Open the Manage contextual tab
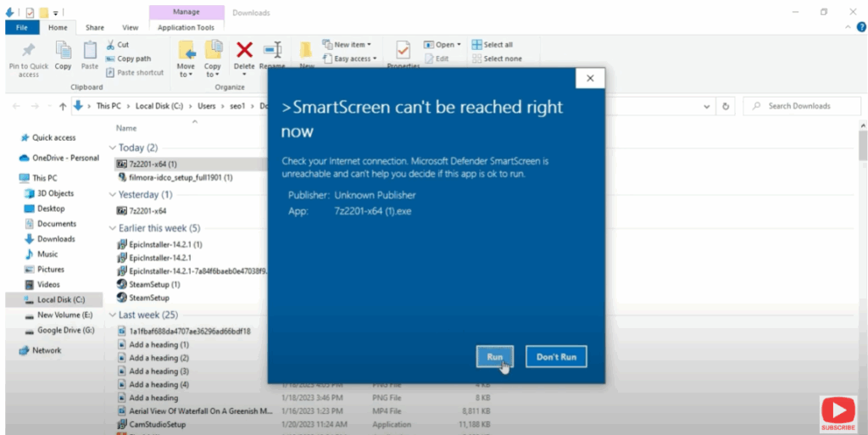The width and height of the screenshot is (868, 435). (x=186, y=12)
